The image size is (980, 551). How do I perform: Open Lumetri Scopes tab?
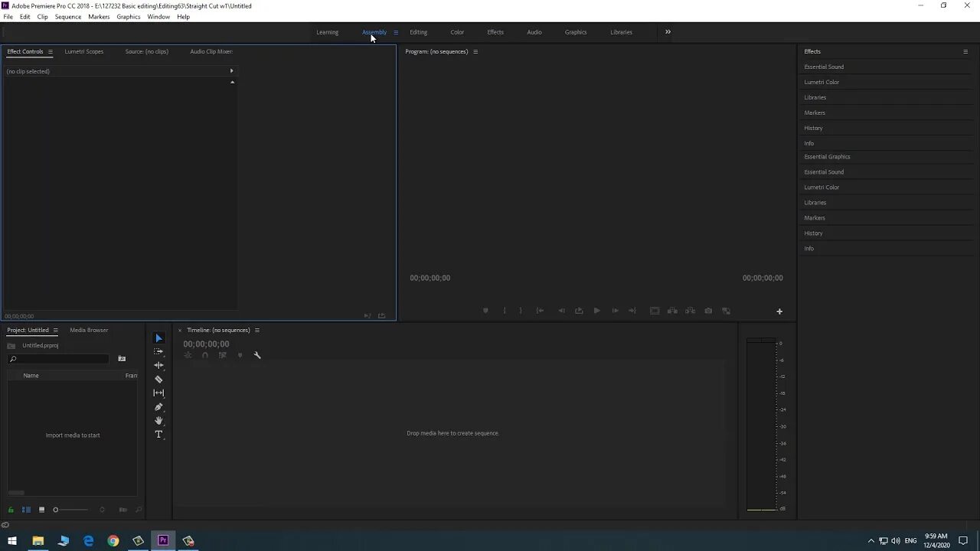84,51
